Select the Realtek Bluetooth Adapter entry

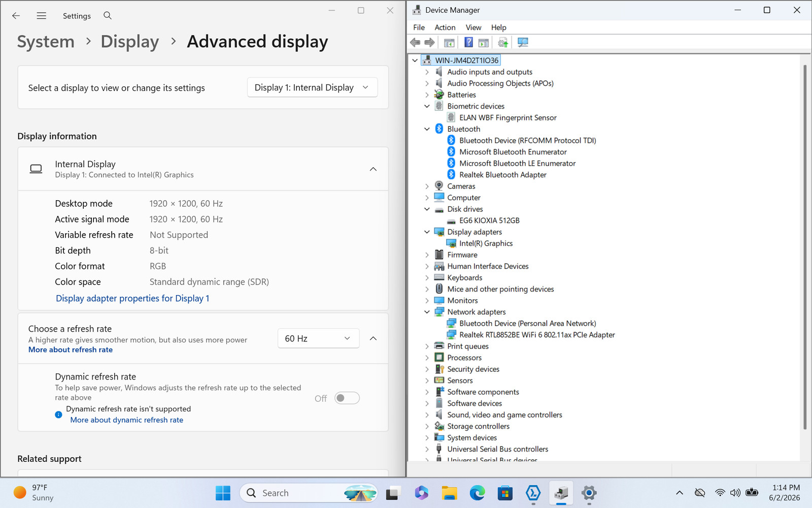click(x=503, y=175)
